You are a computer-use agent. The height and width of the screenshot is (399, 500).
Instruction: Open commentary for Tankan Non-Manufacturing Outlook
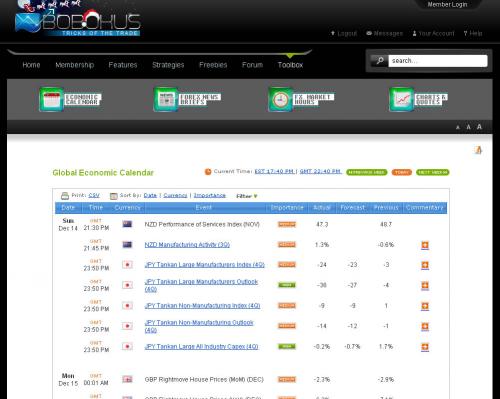(425, 326)
